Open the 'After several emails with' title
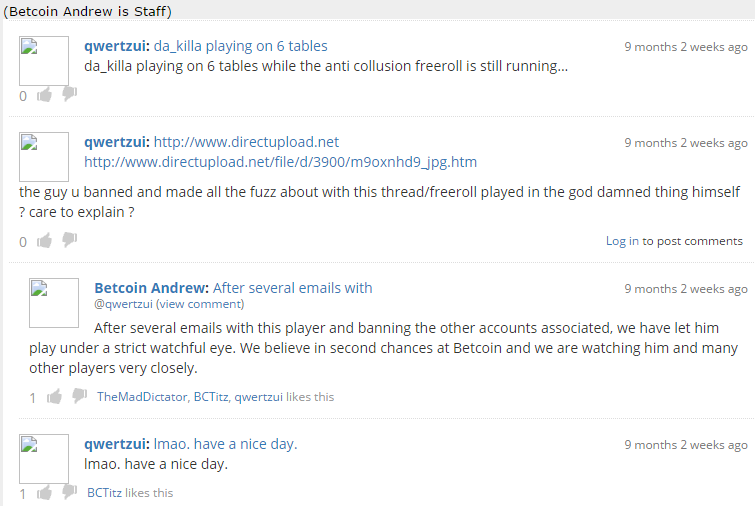 292,288
